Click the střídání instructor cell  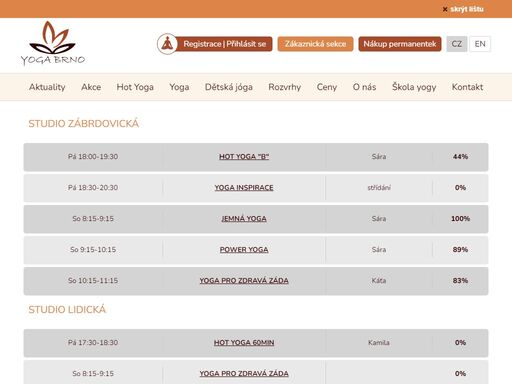(379, 188)
